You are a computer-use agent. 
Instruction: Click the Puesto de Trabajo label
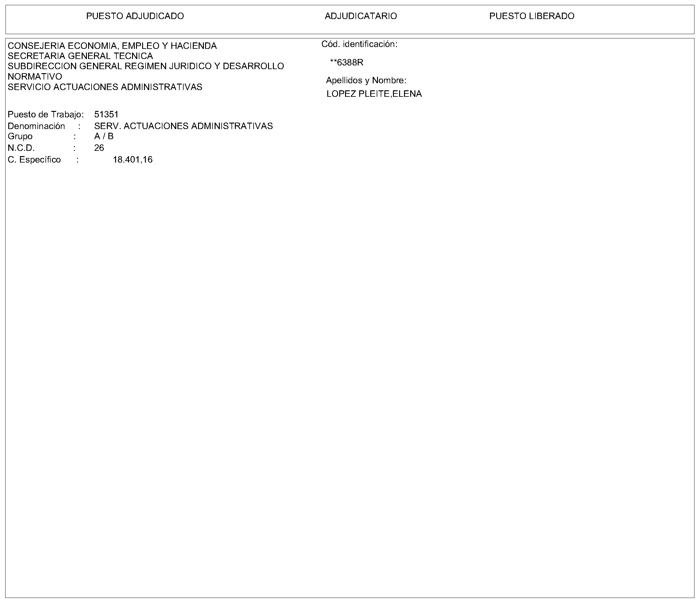tap(46, 115)
